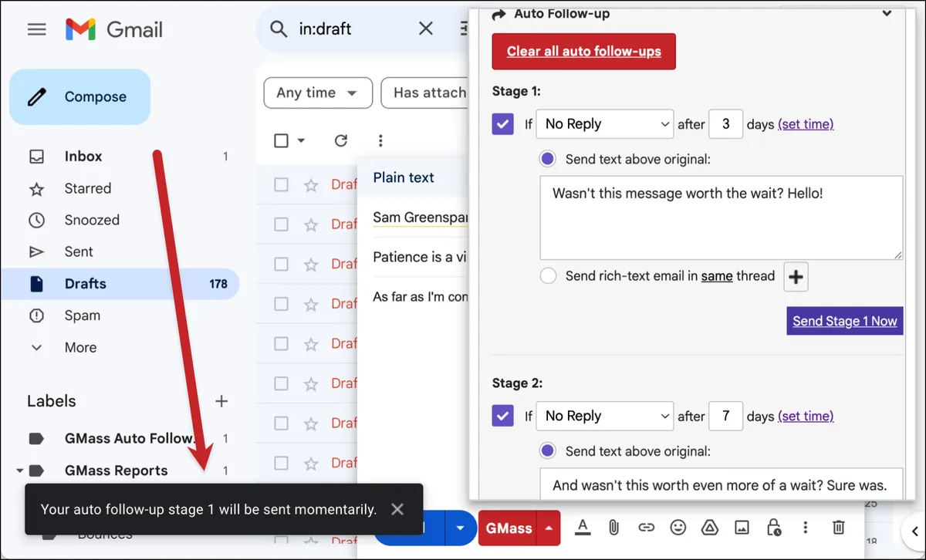Dismiss the auto follow-up notification
The image size is (926, 560).
(397, 509)
